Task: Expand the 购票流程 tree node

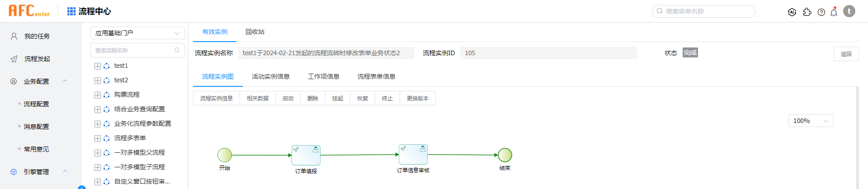Action: (98, 95)
